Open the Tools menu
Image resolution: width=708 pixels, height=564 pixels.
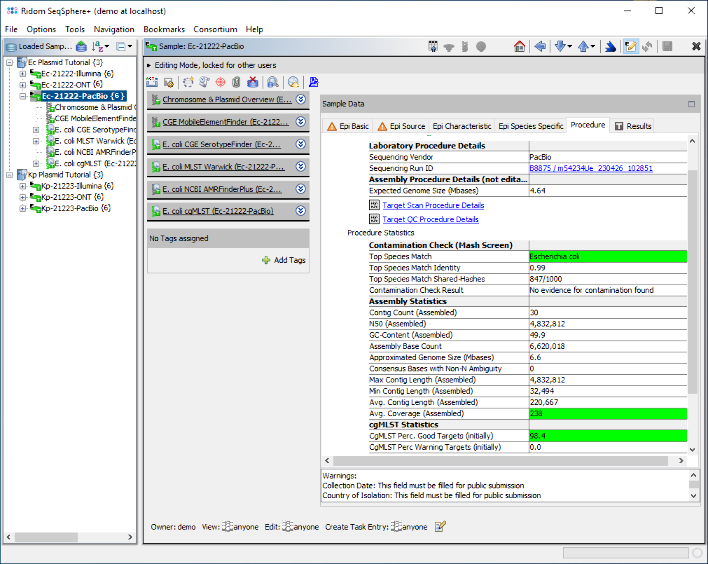[75, 29]
